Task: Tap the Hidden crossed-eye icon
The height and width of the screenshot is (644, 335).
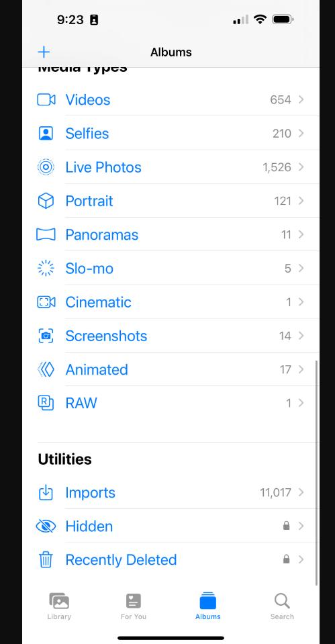Action: coord(46,526)
